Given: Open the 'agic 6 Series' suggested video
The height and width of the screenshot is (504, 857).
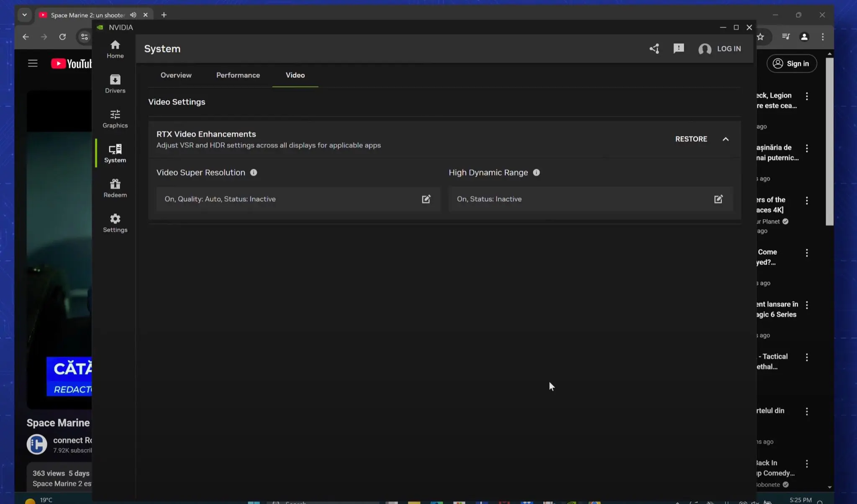Looking at the screenshot, I should coord(777,310).
